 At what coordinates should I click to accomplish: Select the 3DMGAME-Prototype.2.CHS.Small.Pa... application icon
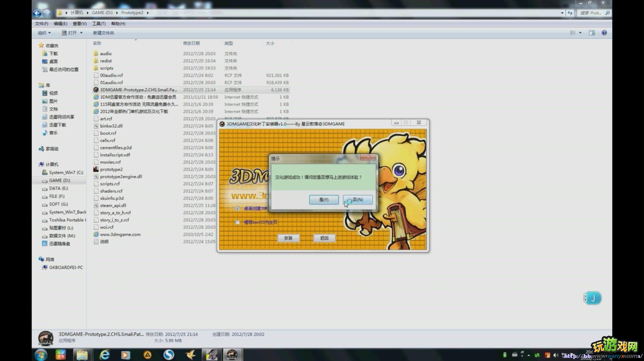point(96,90)
